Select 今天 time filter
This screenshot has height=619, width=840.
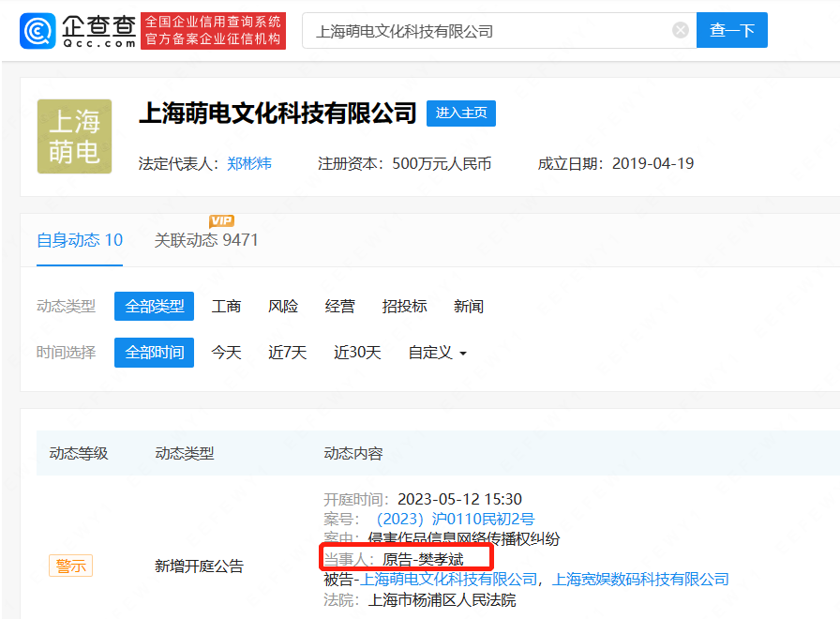(x=226, y=352)
